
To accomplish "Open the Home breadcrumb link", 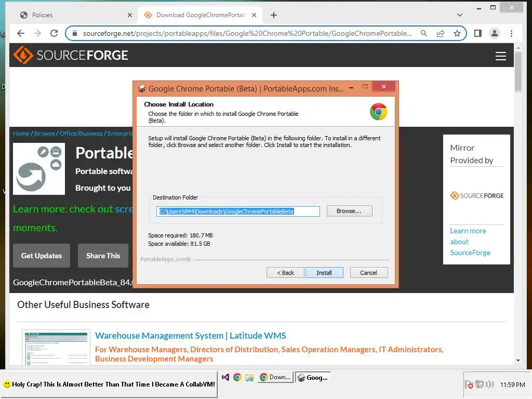I will point(21,134).
